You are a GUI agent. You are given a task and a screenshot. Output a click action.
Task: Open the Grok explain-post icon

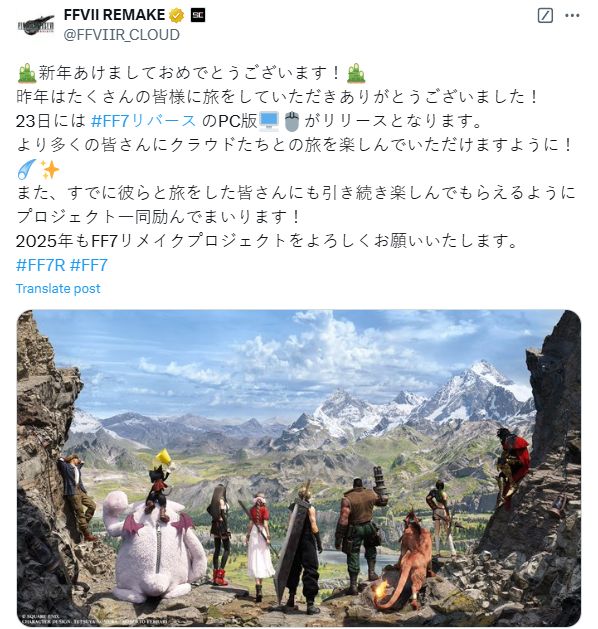click(545, 16)
